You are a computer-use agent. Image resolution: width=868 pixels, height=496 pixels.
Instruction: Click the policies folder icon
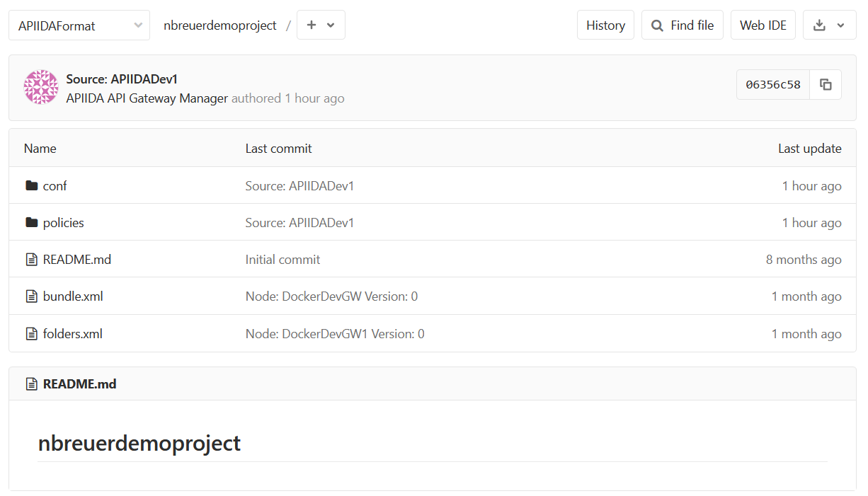[31, 222]
